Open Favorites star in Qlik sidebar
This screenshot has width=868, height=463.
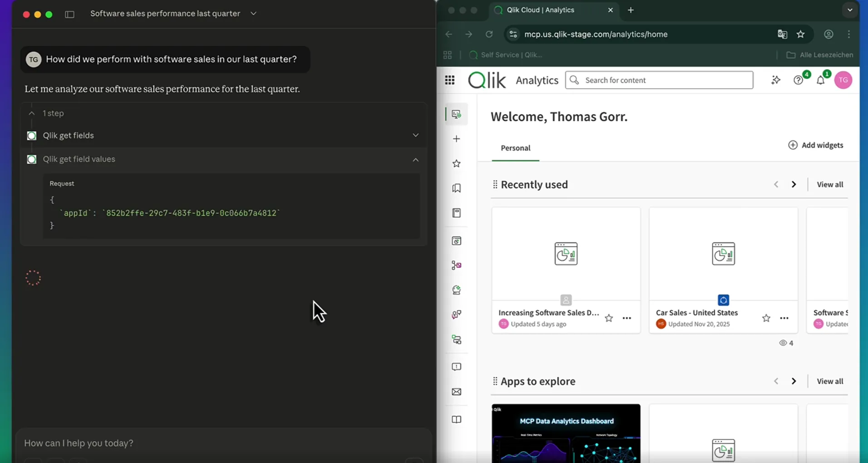coord(457,163)
